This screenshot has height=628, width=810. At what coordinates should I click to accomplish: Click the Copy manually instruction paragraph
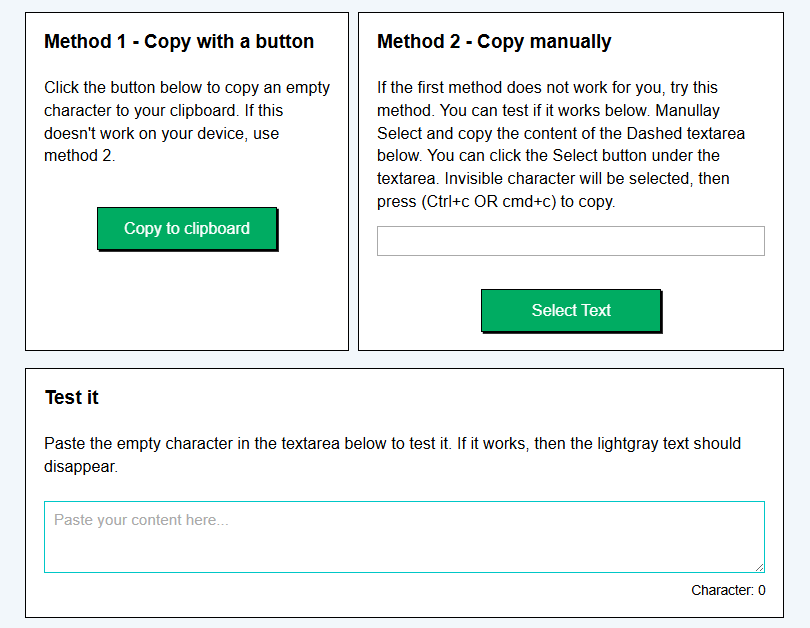(x=570, y=144)
